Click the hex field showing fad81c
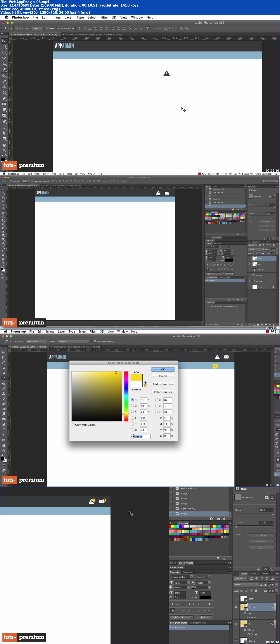This screenshot has height=644, width=280. [x=142, y=437]
